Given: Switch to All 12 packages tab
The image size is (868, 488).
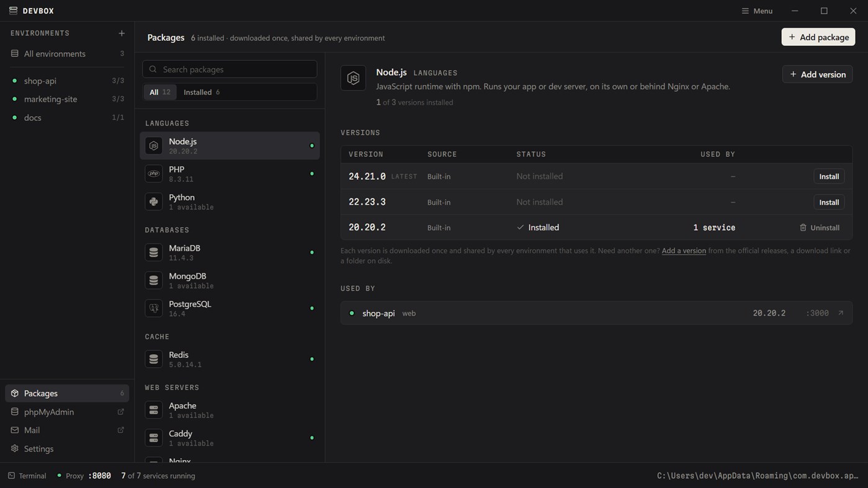Looking at the screenshot, I should click(160, 92).
